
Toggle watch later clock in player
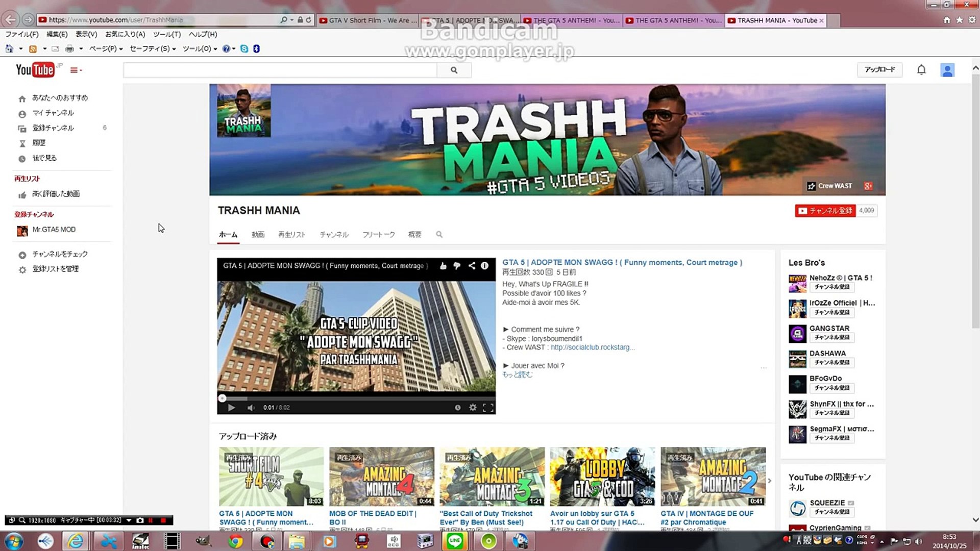[x=458, y=408]
